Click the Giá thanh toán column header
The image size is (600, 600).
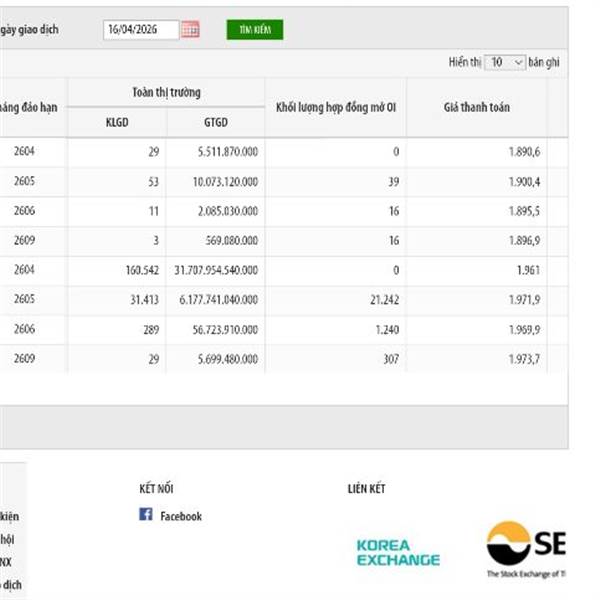click(477, 107)
